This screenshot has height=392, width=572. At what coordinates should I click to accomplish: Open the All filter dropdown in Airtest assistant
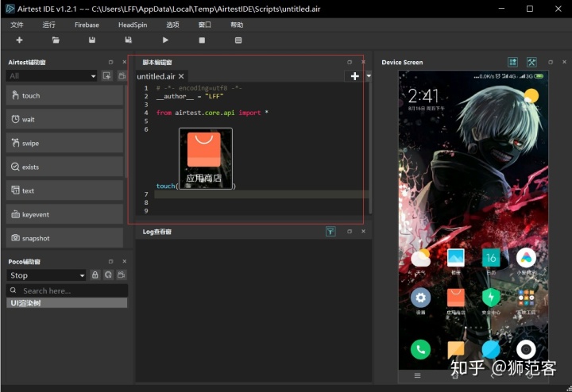point(52,75)
